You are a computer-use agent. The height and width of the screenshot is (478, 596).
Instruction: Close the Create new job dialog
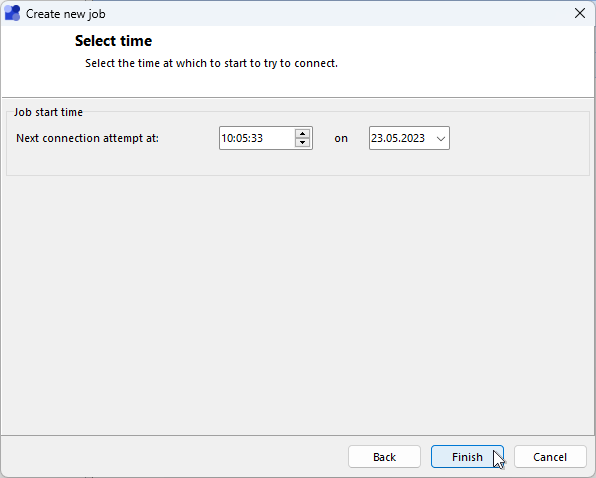[580, 13]
